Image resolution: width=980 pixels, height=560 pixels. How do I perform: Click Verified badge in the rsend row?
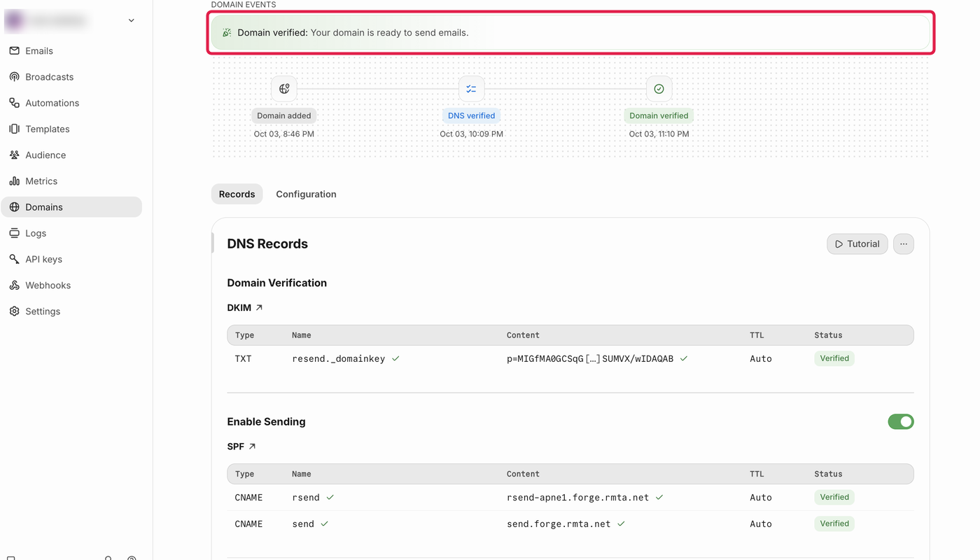(834, 497)
